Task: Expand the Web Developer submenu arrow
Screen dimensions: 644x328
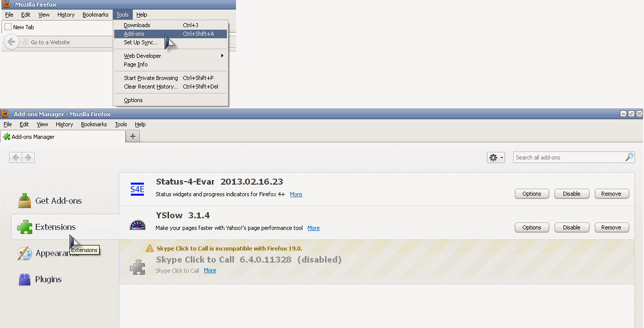Action: pos(222,56)
